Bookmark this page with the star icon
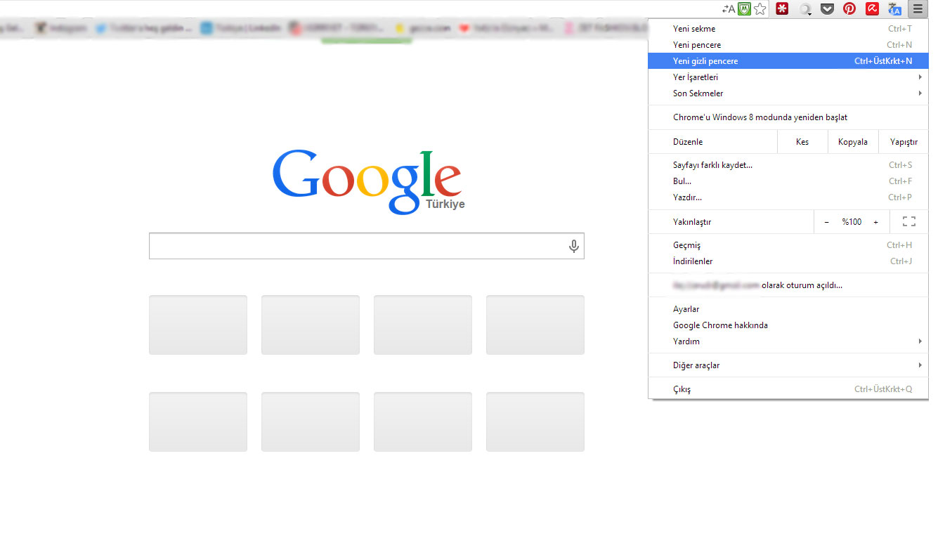945x560 pixels. point(760,9)
